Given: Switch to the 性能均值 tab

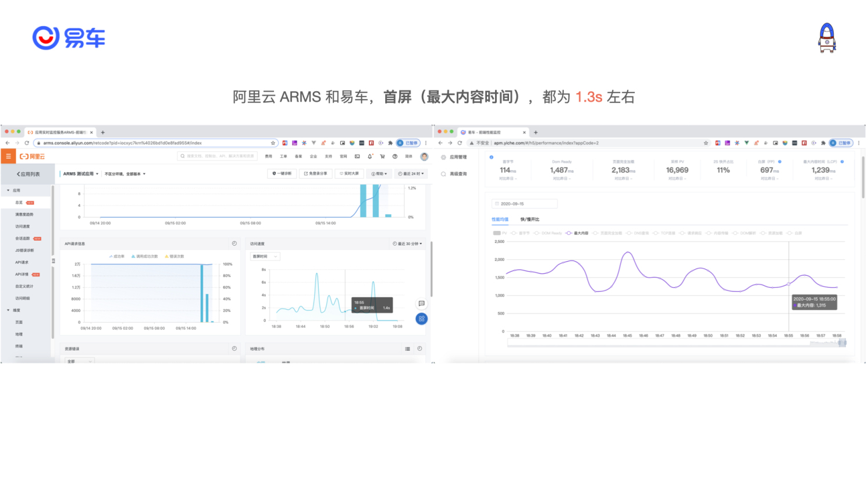Looking at the screenshot, I should pos(500,219).
